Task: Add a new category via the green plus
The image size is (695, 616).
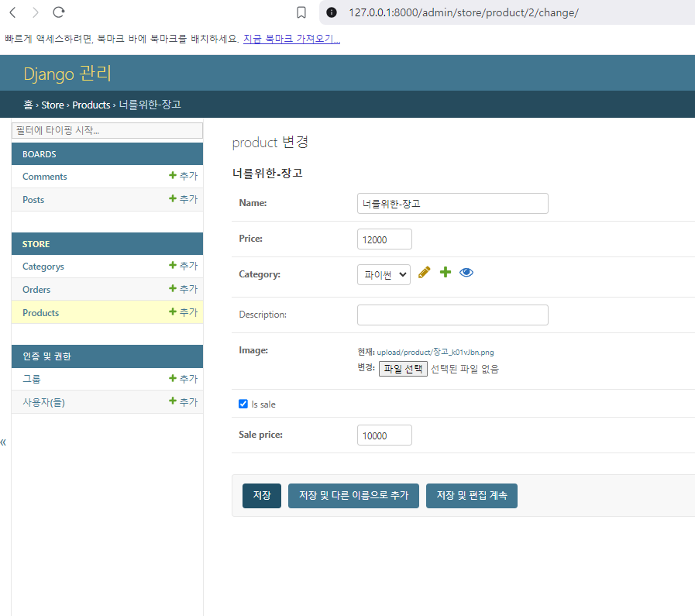Action: (446, 272)
